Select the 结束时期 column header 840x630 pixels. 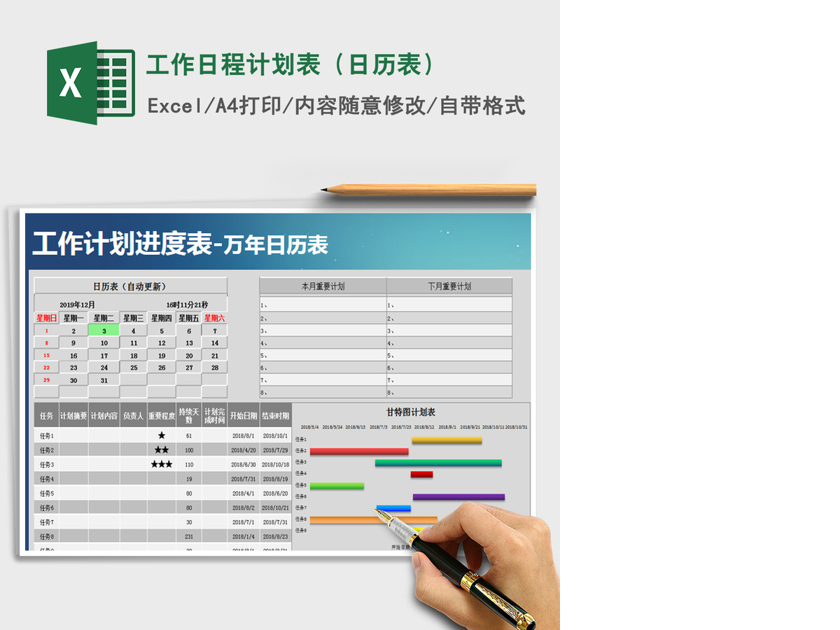[276, 416]
